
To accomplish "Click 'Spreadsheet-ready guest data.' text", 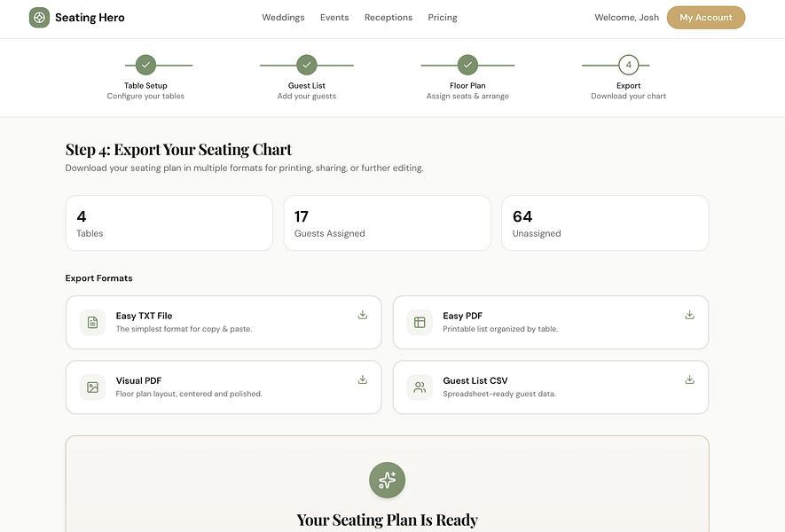I will [x=499, y=394].
